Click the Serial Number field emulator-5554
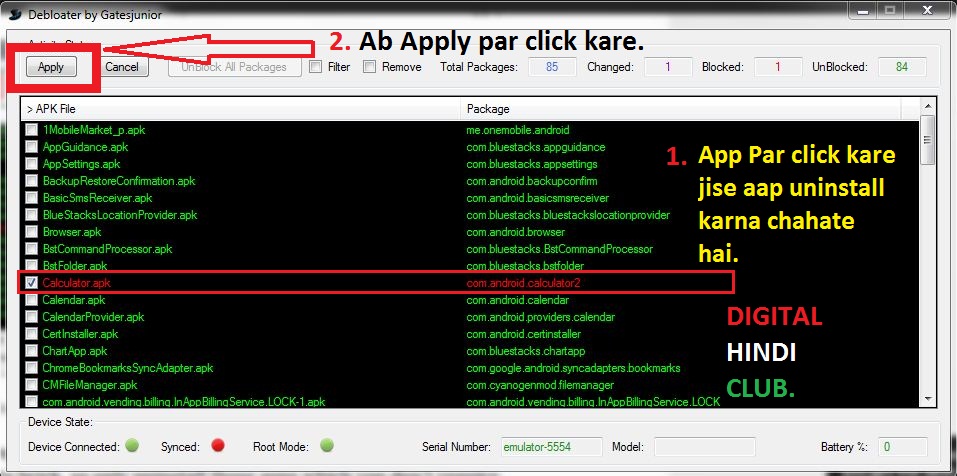 click(x=552, y=447)
